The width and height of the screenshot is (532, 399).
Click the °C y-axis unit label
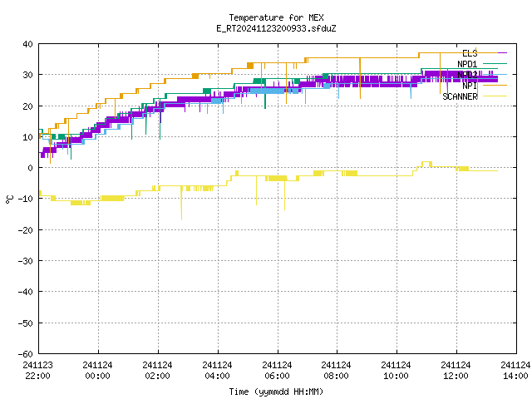9,199
